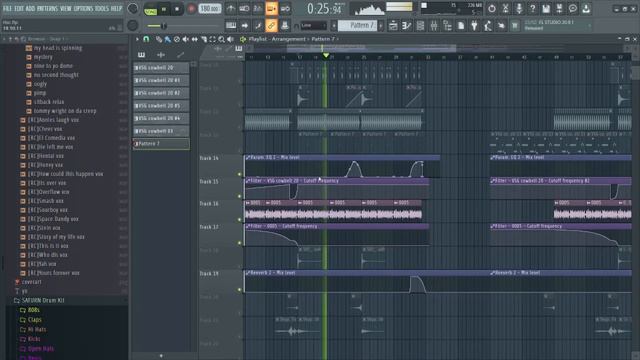This screenshot has width=640, height=360.
Task: Open the TOOLS menu
Action: (102, 9)
